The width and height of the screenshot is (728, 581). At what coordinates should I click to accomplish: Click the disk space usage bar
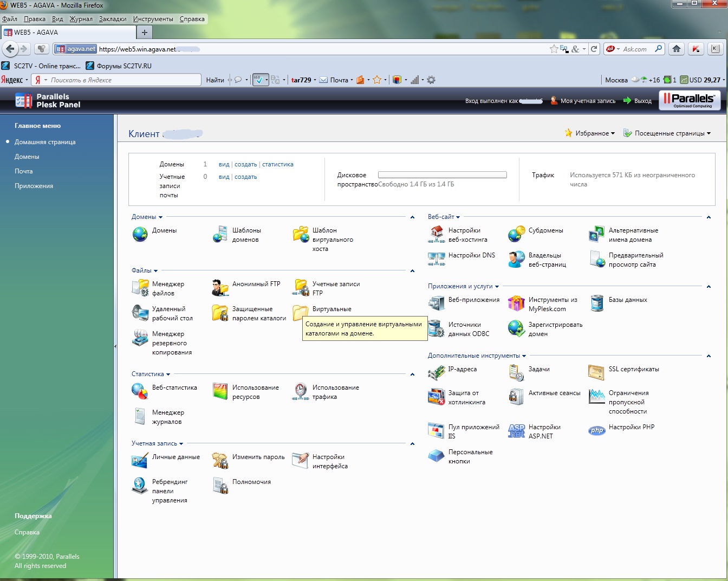coord(442,175)
